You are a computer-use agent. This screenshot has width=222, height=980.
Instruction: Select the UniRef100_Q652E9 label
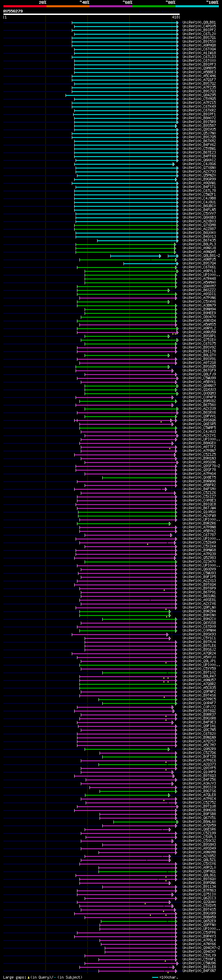pyautogui.click(x=199, y=921)
